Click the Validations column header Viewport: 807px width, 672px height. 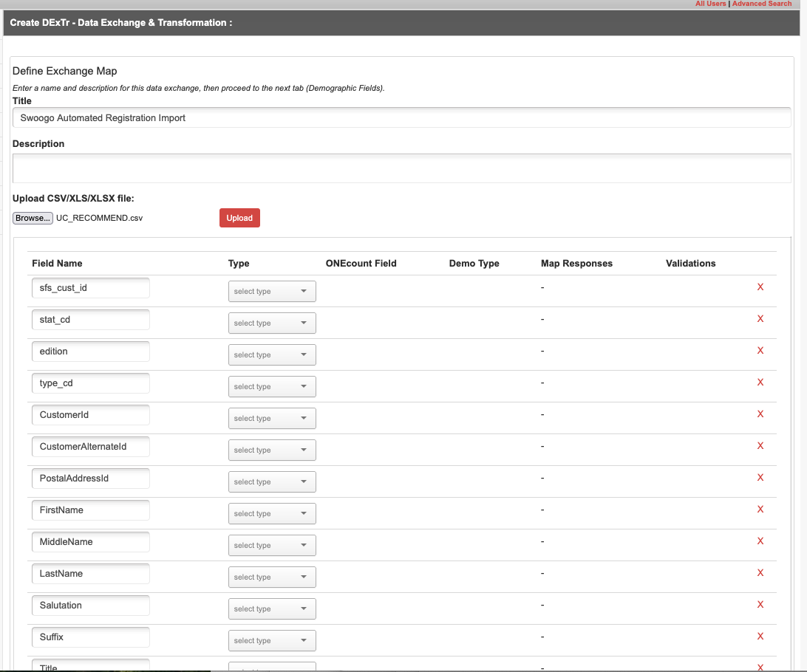tap(691, 263)
